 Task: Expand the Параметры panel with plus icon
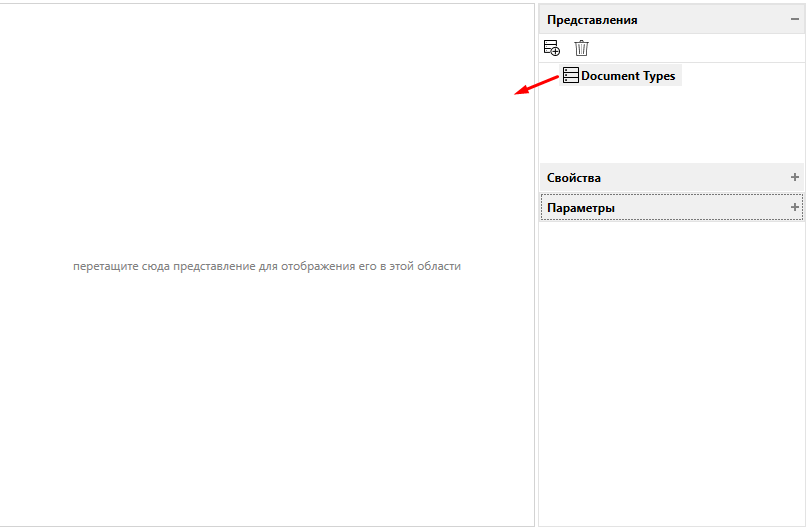pos(795,207)
